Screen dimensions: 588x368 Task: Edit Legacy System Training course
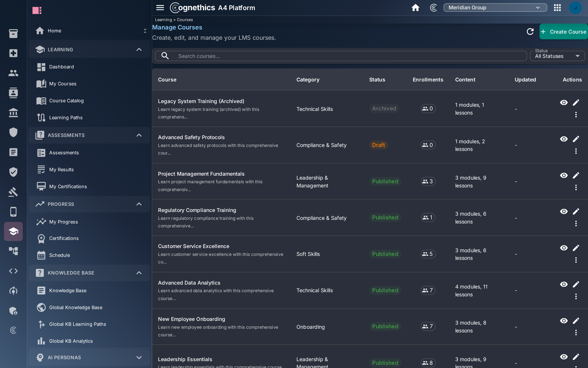pos(576,102)
